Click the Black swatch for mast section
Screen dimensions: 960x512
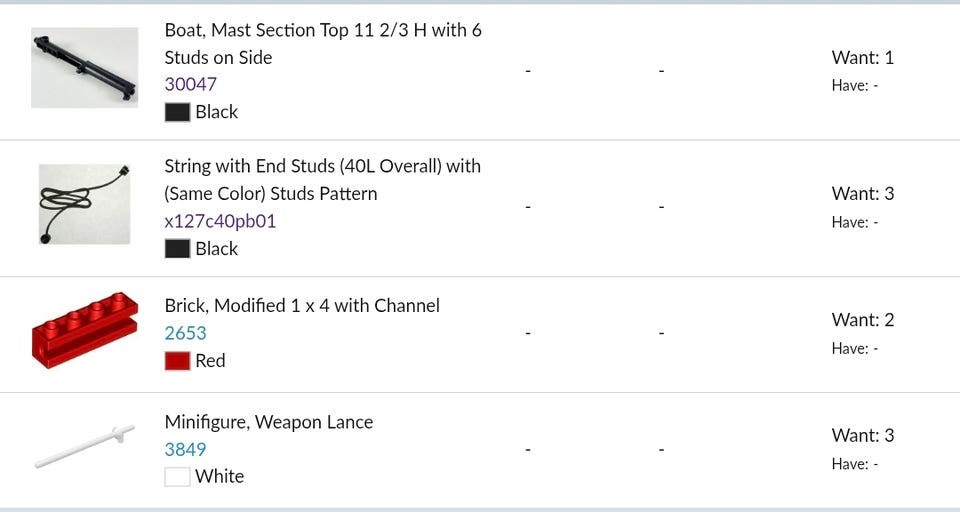(177, 112)
